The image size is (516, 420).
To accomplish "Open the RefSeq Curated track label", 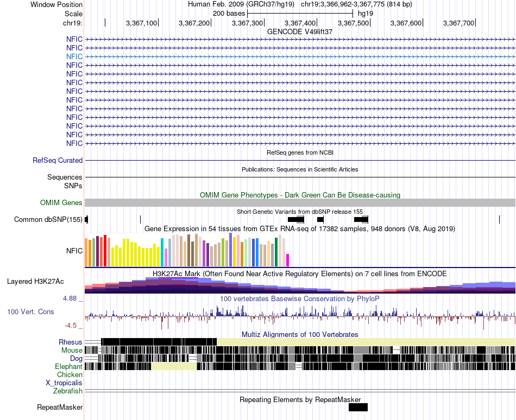I will coord(57,161).
